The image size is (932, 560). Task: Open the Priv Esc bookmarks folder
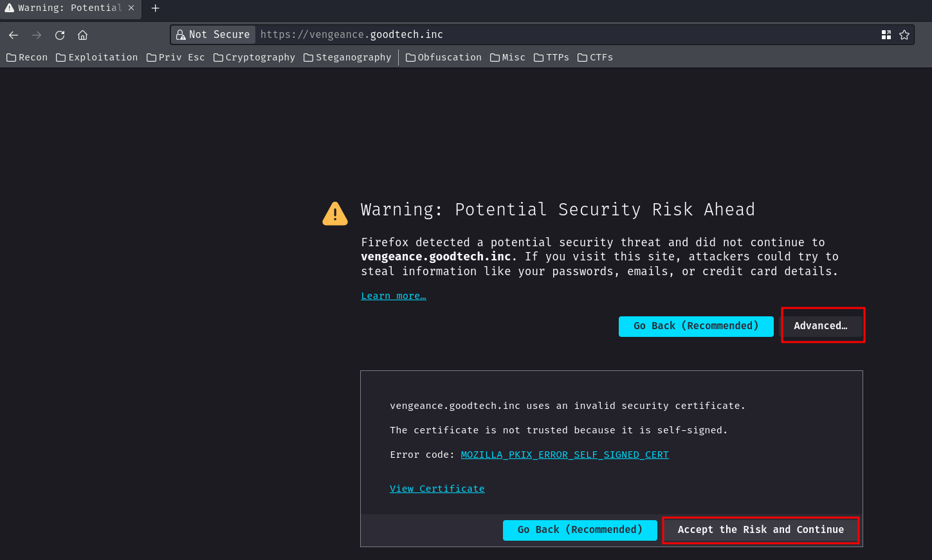point(176,57)
